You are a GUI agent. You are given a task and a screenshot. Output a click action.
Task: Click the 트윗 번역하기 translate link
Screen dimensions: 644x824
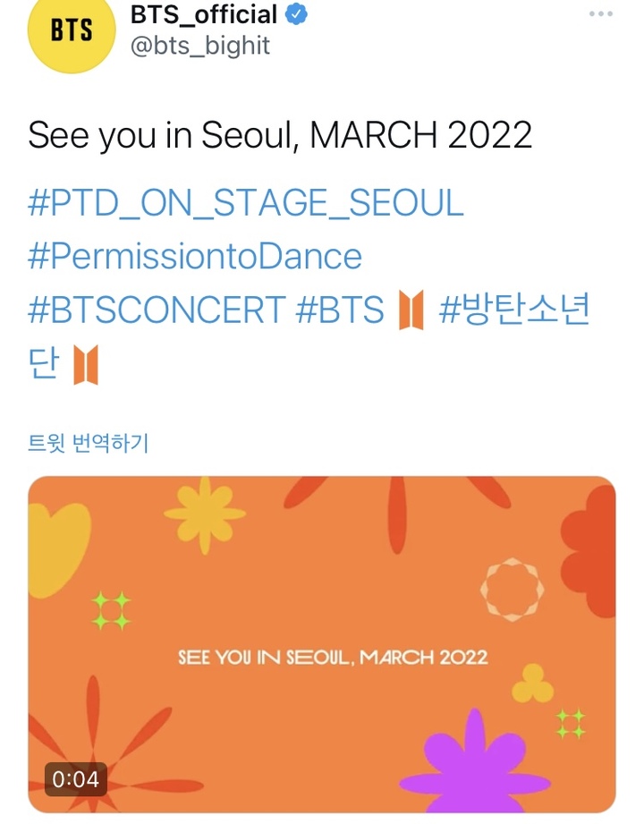pos(87,440)
